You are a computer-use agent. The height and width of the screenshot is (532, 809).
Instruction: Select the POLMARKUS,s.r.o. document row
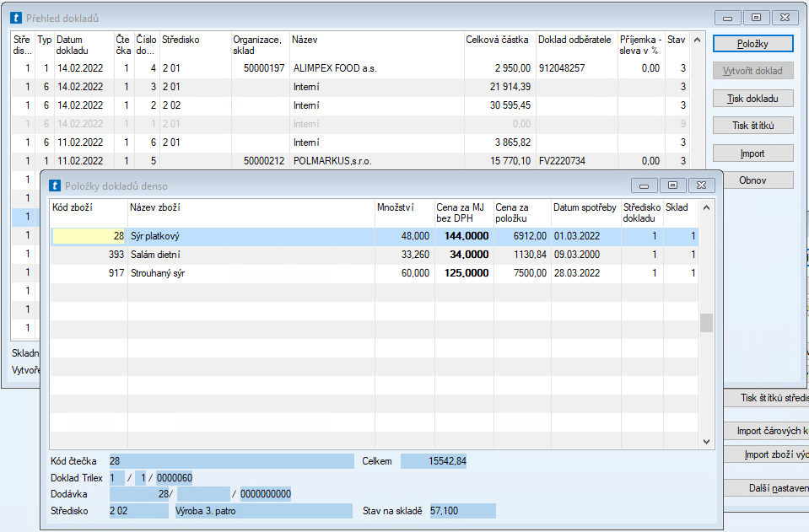pyautogui.click(x=350, y=161)
